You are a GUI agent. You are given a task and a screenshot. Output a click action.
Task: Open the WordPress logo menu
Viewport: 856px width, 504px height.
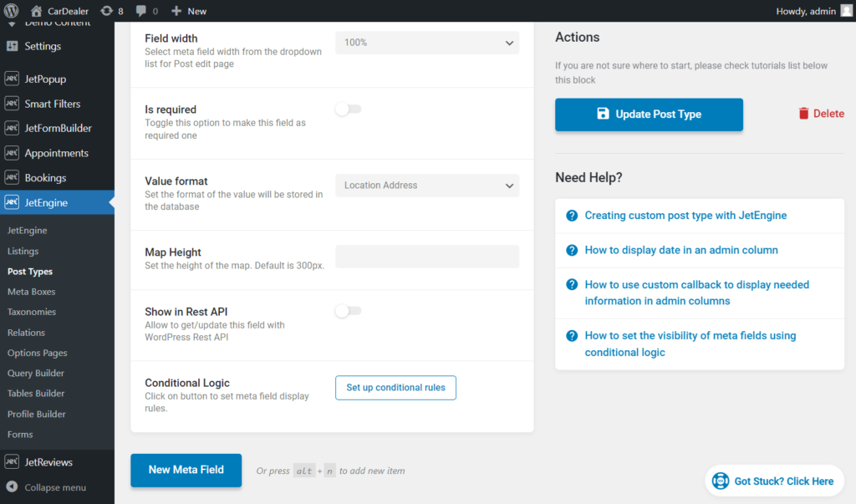(x=11, y=10)
